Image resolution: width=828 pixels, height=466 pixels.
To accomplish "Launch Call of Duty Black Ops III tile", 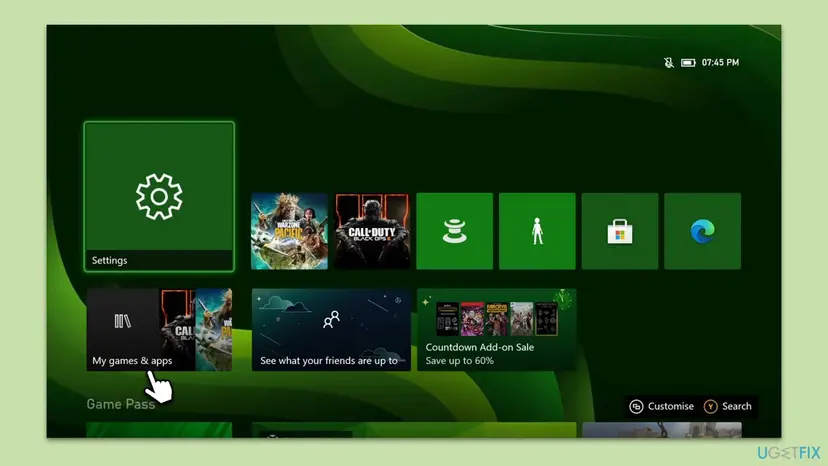I will pyautogui.click(x=372, y=231).
